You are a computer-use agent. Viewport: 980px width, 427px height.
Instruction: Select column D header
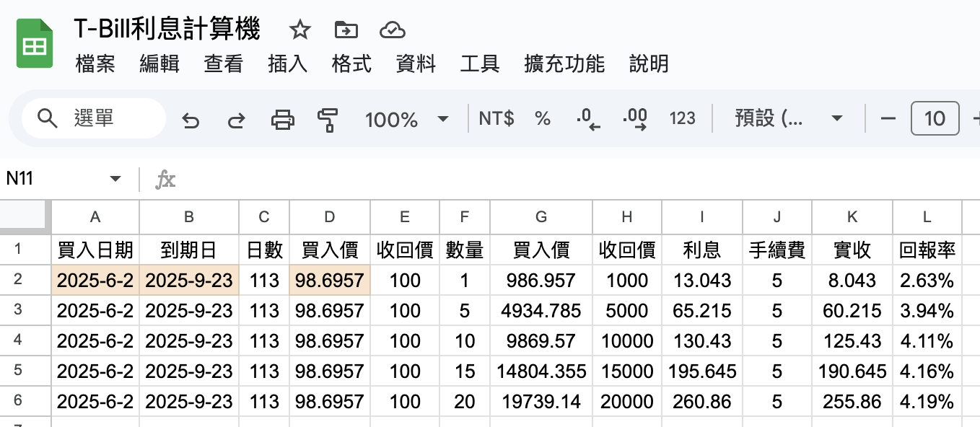330,217
